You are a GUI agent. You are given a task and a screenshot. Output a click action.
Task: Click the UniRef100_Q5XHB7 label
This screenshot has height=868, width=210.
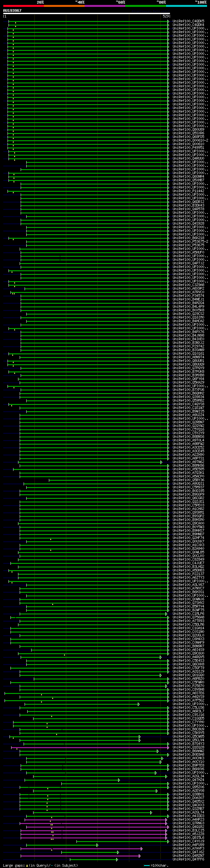click(x=188, y=180)
